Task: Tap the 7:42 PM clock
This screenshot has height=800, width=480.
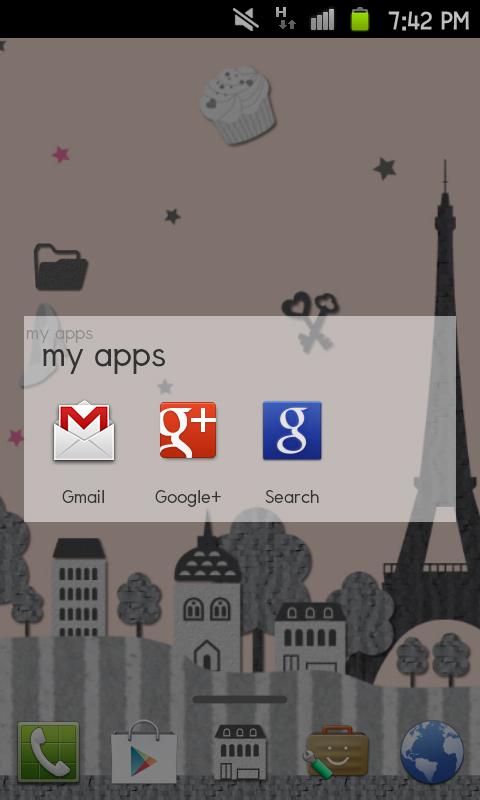Action: point(428,20)
